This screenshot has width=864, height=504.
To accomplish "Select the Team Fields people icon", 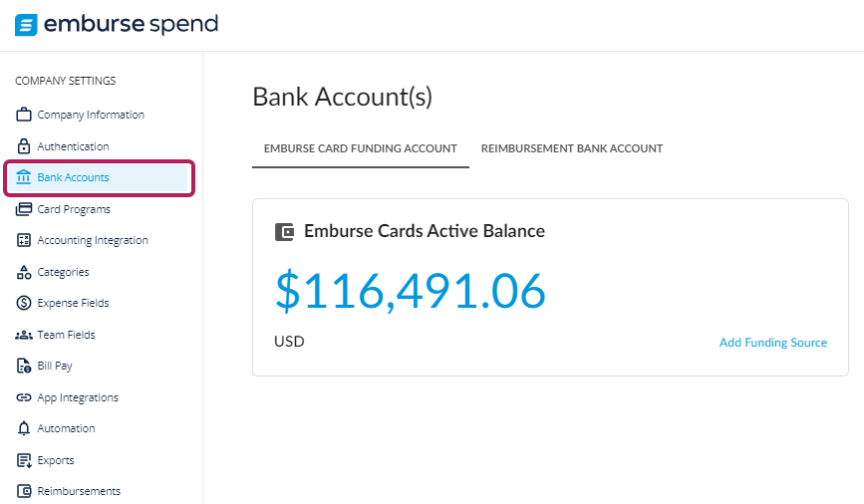I will (x=24, y=335).
